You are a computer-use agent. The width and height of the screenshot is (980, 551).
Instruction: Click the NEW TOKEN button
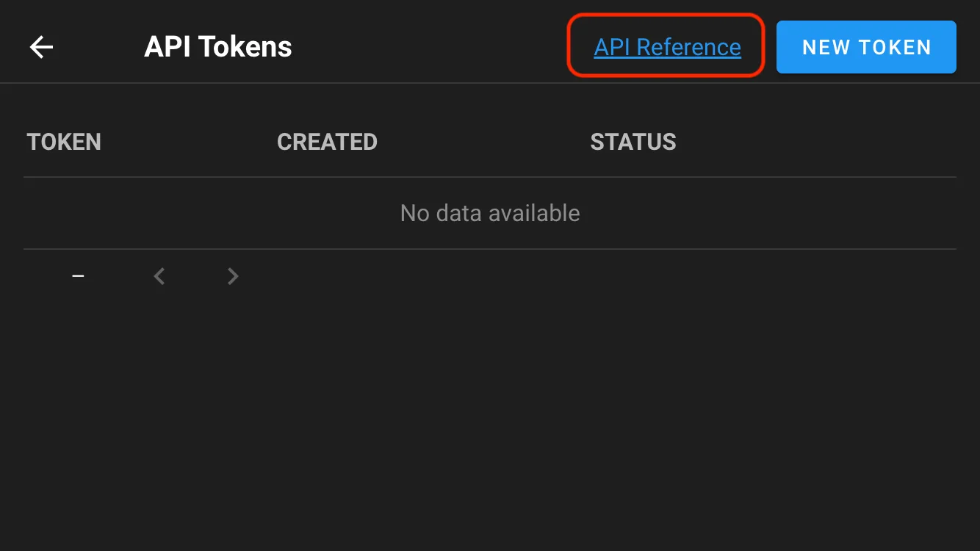click(x=866, y=47)
